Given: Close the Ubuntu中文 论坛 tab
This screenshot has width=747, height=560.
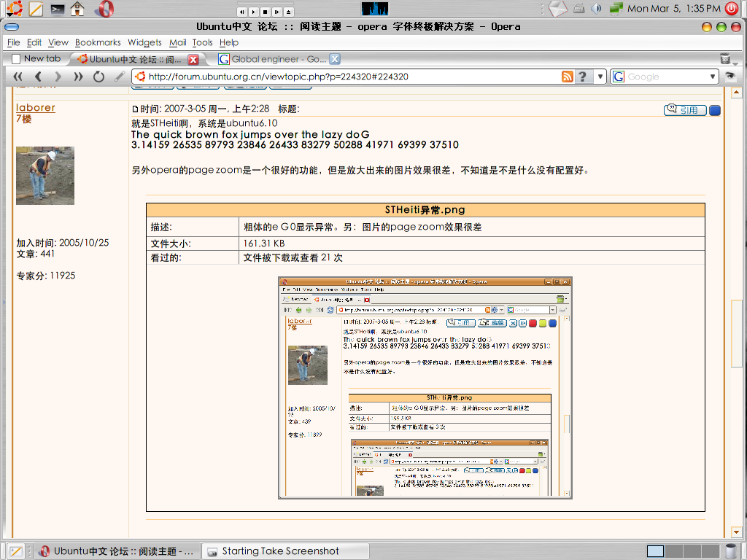Looking at the screenshot, I should click(x=193, y=60).
